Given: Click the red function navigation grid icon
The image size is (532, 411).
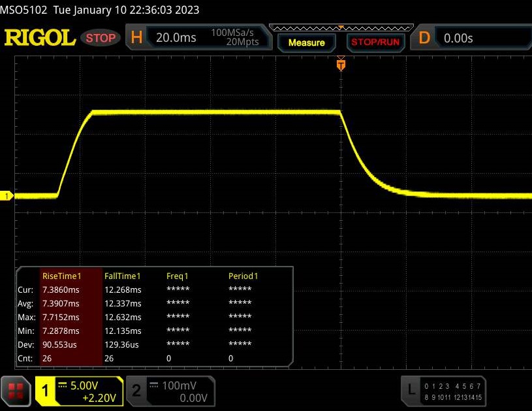Looking at the screenshot, I should 16,391.
